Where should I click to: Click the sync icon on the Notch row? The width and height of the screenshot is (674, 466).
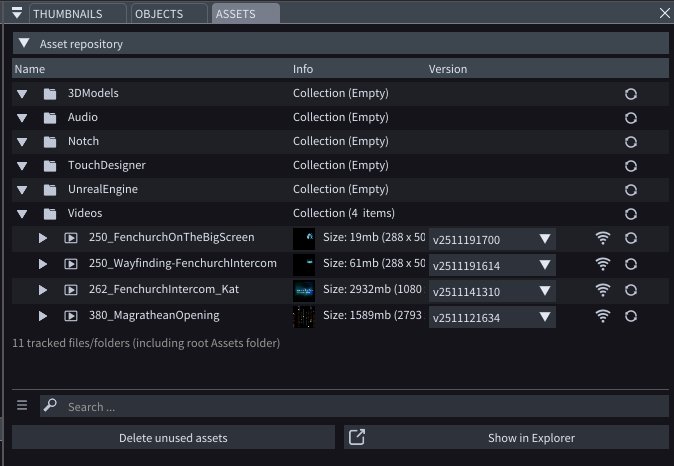pyautogui.click(x=631, y=142)
